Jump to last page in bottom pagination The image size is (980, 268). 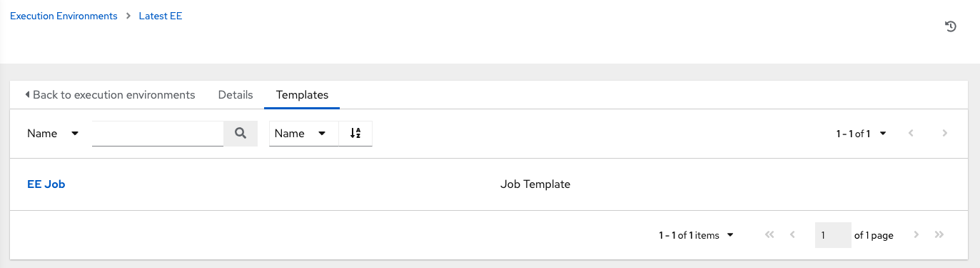click(x=939, y=235)
